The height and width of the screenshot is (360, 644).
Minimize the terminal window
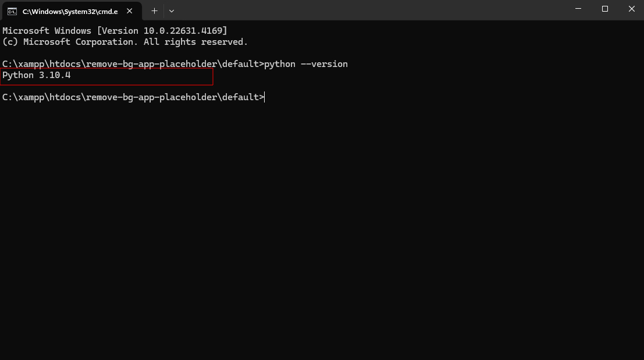click(578, 9)
